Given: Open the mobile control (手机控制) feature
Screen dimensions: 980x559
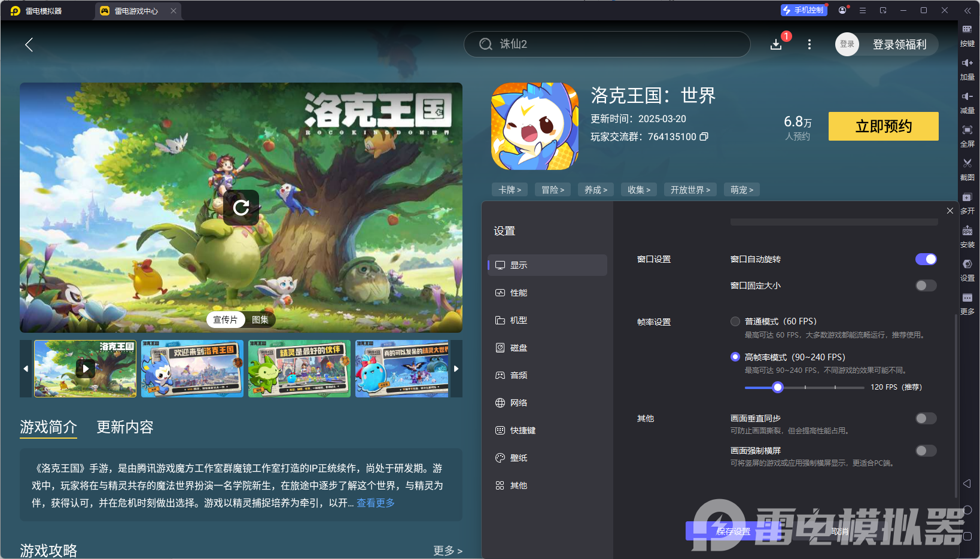Looking at the screenshot, I should 804,10.
